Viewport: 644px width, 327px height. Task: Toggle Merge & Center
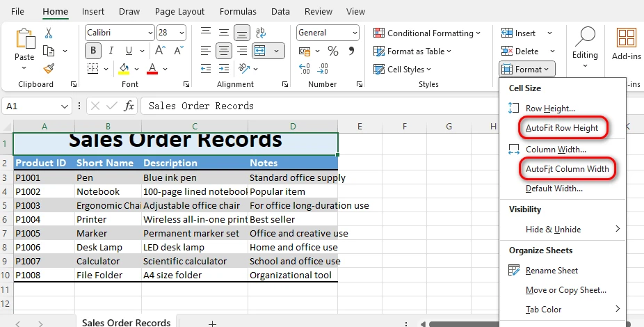pos(260,51)
